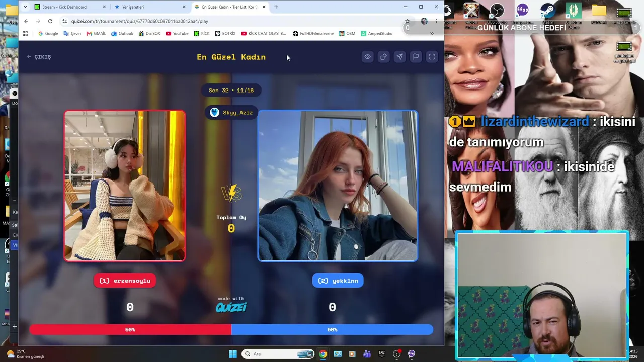The height and width of the screenshot is (362, 644).
Task: Open the Outlook bookmark
Action: tap(122, 34)
